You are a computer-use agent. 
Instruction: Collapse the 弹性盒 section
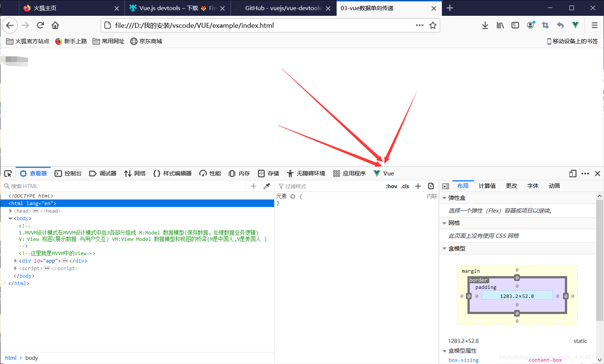pos(445,198)
